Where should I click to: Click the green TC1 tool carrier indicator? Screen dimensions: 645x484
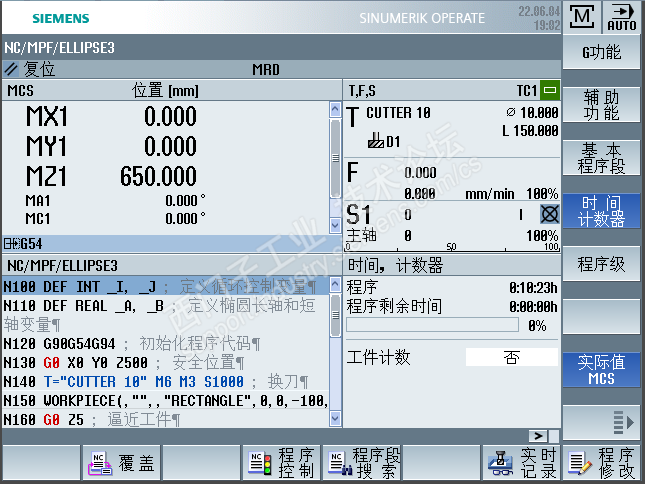click(550, 90)
